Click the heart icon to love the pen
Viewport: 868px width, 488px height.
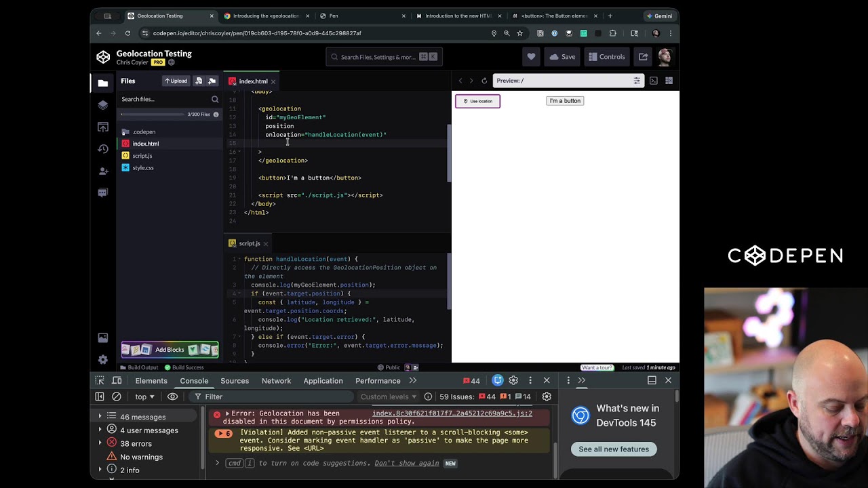531,57
